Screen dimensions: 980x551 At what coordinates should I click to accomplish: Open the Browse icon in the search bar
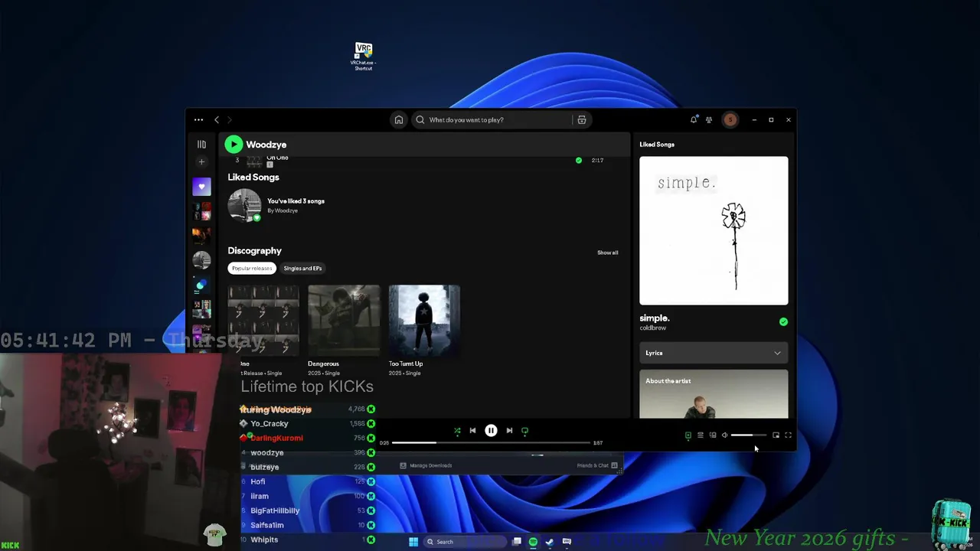tap(582, 119)
